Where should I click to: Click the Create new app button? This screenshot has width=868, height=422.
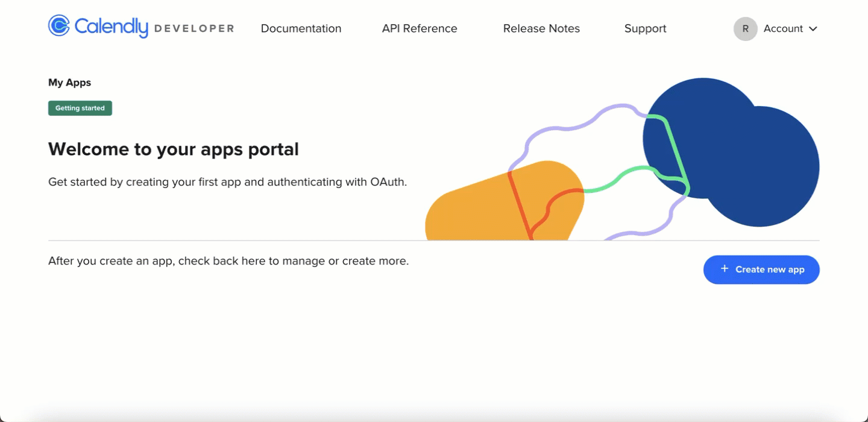(x=761, y=269)
